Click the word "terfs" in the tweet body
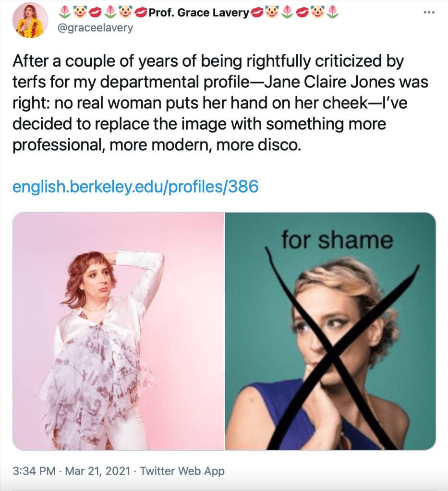 [x=30, y=83]
